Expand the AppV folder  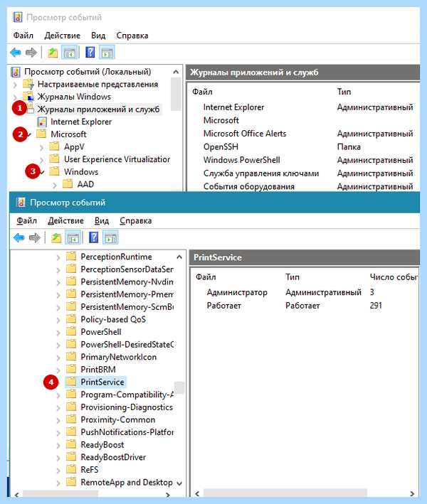point(41,148)
